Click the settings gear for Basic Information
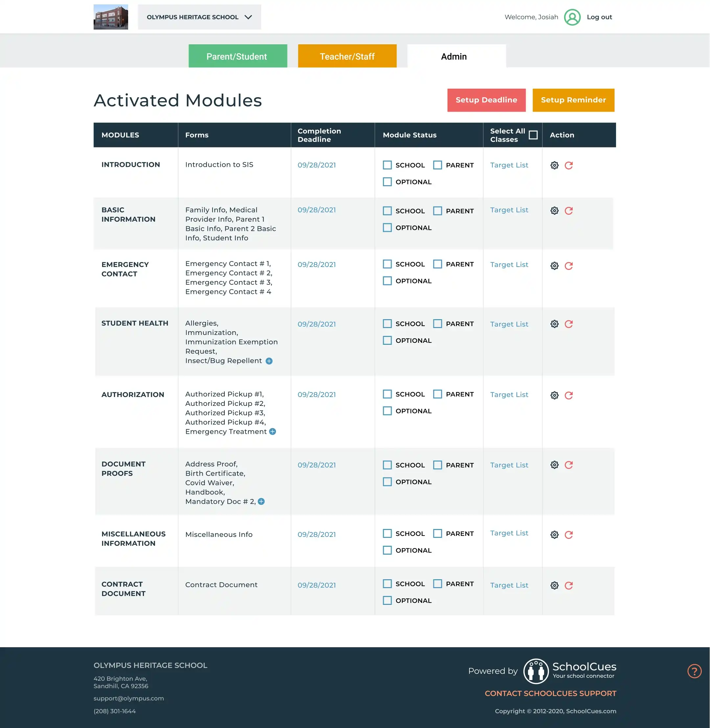This screenshot has width=710, height=728. pyautogui.click(x=554, y=210)
